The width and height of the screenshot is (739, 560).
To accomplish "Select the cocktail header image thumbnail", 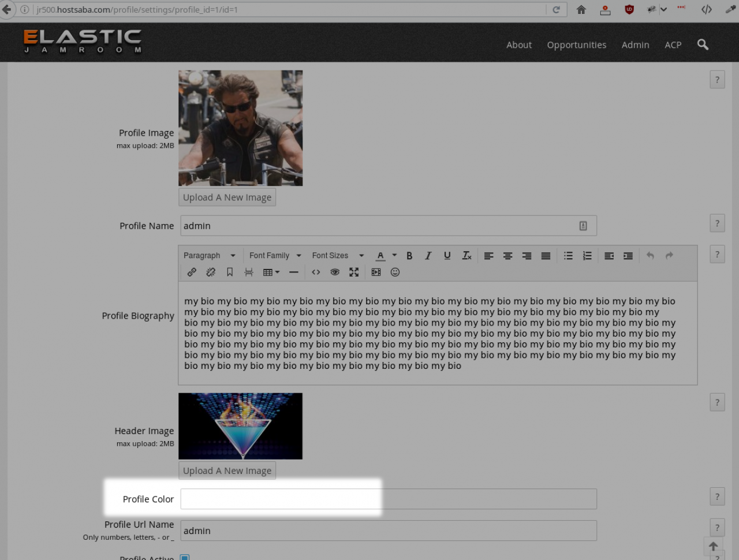I will click(x=241, y=426).
